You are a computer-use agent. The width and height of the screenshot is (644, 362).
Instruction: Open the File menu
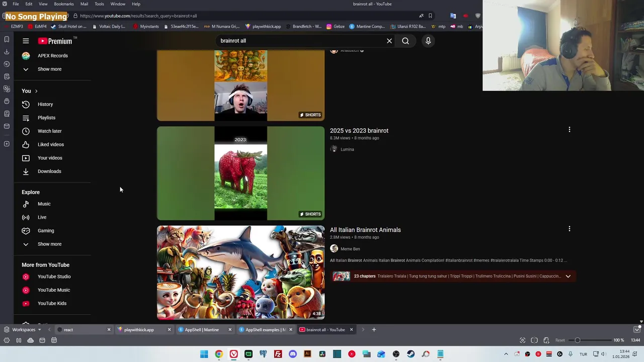[x=16, y=4]
